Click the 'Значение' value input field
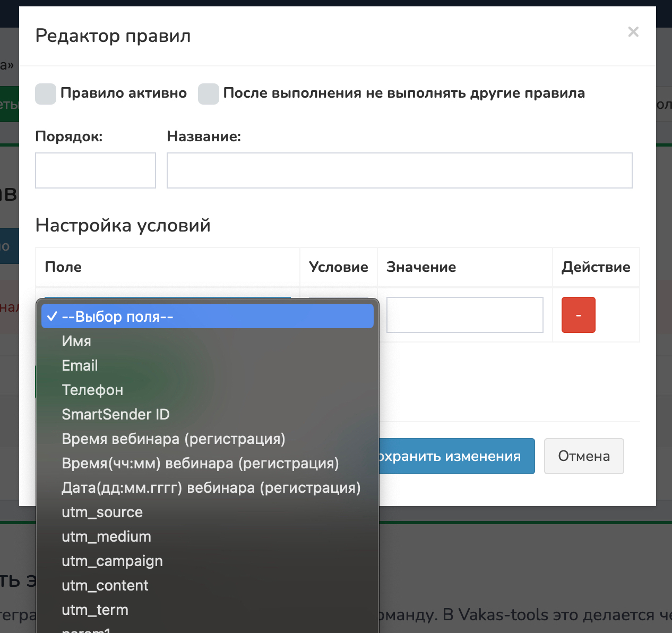Viewport: 672px width, 633px height. coord(464,315)
